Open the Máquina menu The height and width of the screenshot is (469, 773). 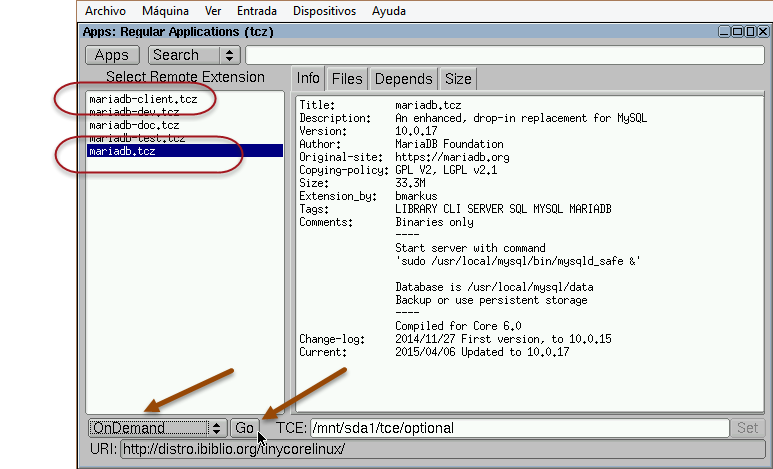pyautogui.click(x=164, y=11)
